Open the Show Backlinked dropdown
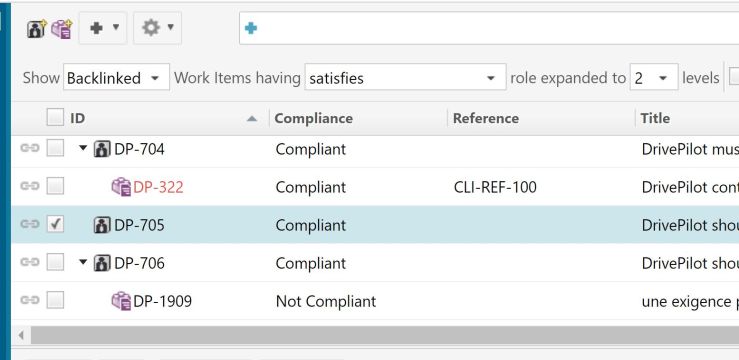 pyautogui.click(x=116, y=77)
